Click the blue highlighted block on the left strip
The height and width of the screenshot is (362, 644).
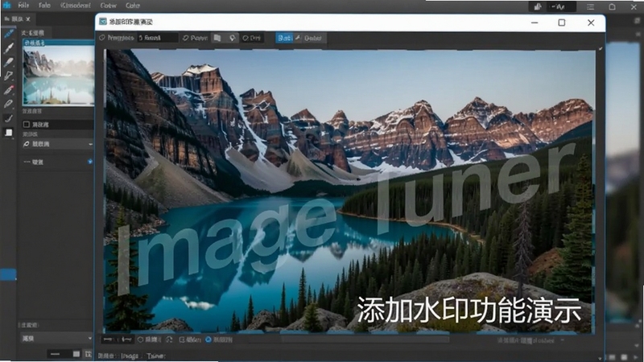tap(8, 274)
